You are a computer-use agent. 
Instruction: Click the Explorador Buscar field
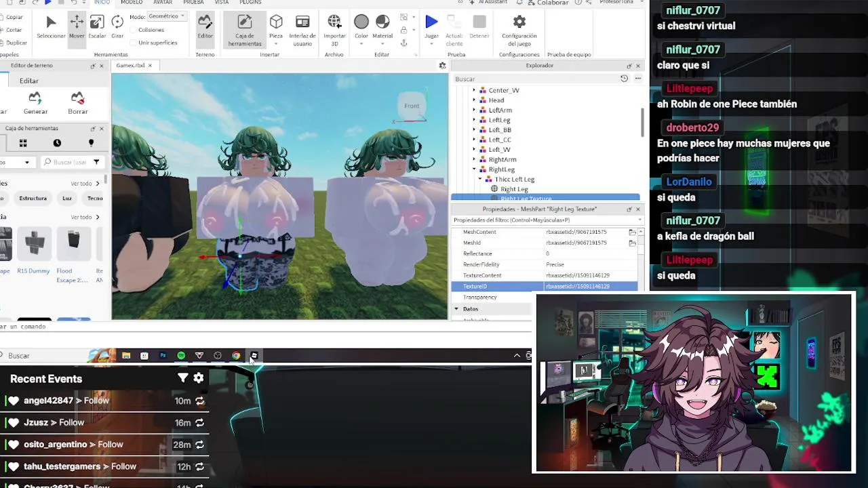click(x=536, y=79)
